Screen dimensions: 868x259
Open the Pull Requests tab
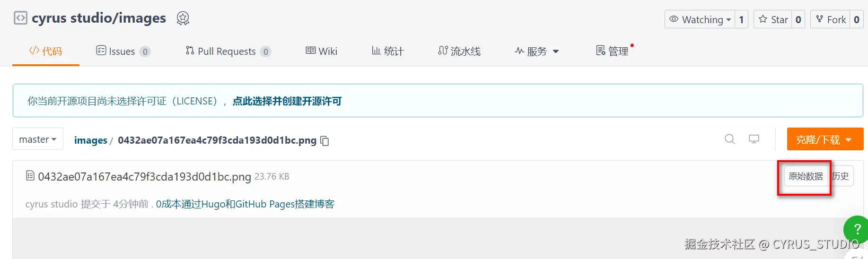click(228, 51)
